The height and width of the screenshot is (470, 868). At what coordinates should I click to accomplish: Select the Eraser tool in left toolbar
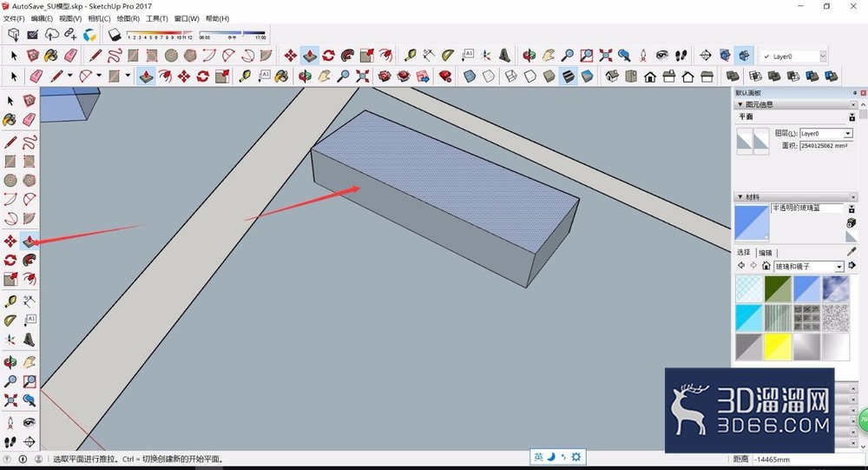click(x=29, y=119)
